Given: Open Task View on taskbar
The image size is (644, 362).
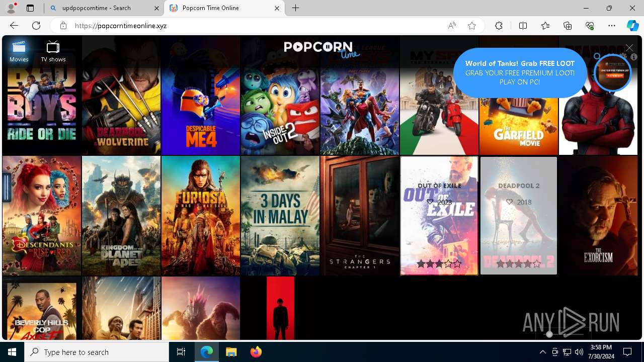Looking at the screenshot, I should click(181, 352).
